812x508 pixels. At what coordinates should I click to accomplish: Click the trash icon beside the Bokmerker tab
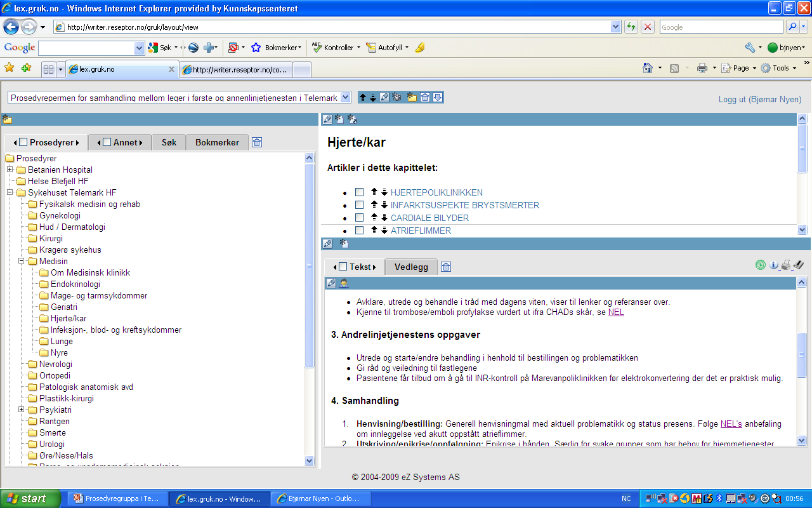[x=256, y=142]
